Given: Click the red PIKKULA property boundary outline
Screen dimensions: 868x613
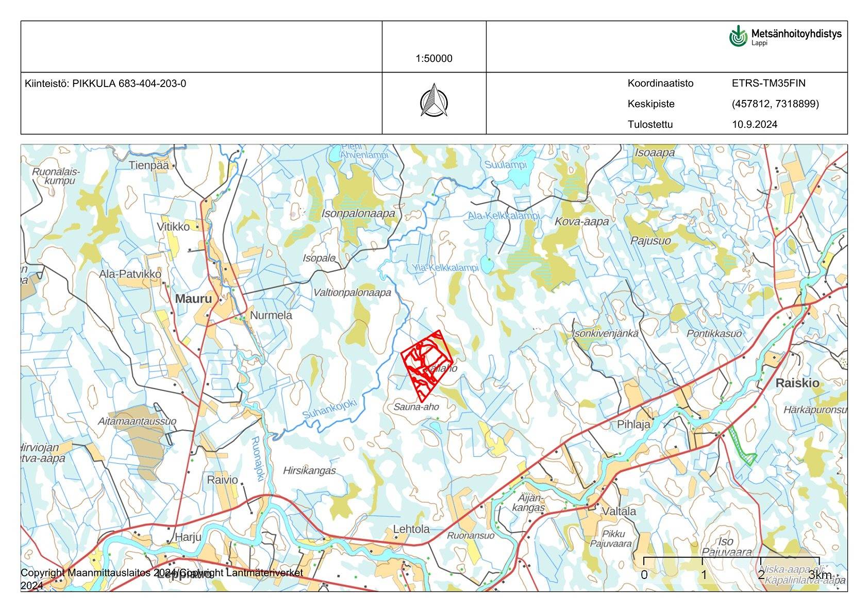Looking at the screenshot, I should click(427, 365).
